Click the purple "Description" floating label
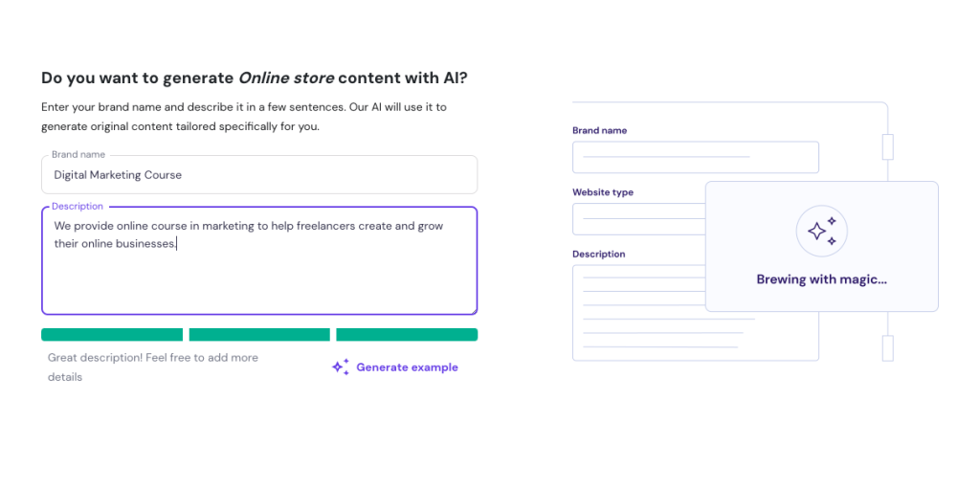This screenshot has height=489, width=980. pyautogui.click(x=78, y=207)
